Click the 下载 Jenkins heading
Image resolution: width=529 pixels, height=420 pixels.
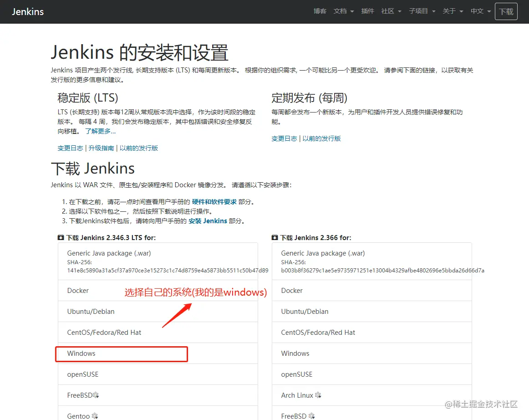point(93,169)
